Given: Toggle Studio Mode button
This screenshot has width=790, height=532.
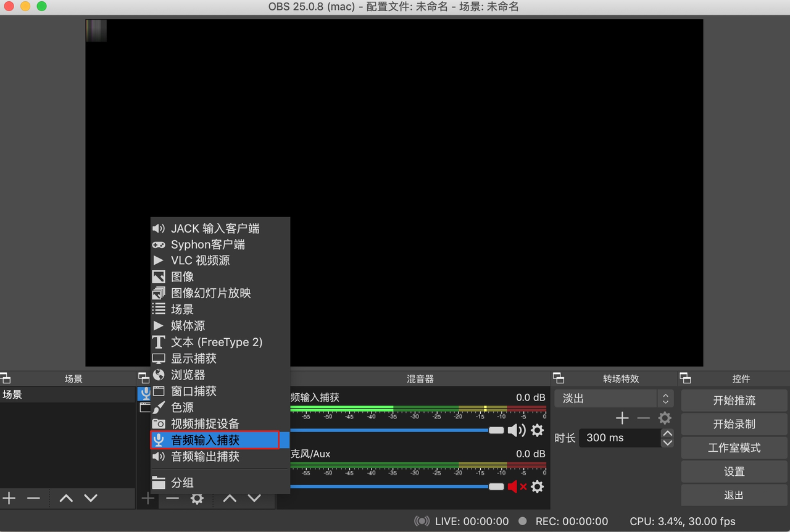Looking at the screenshot, I should point(734,447).
